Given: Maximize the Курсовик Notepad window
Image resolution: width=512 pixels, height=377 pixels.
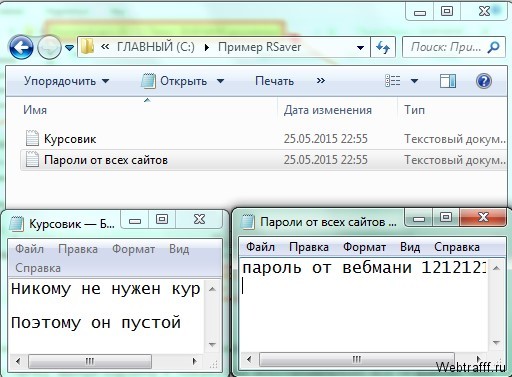Looking at the screenshot, I should tap(162, 219).
